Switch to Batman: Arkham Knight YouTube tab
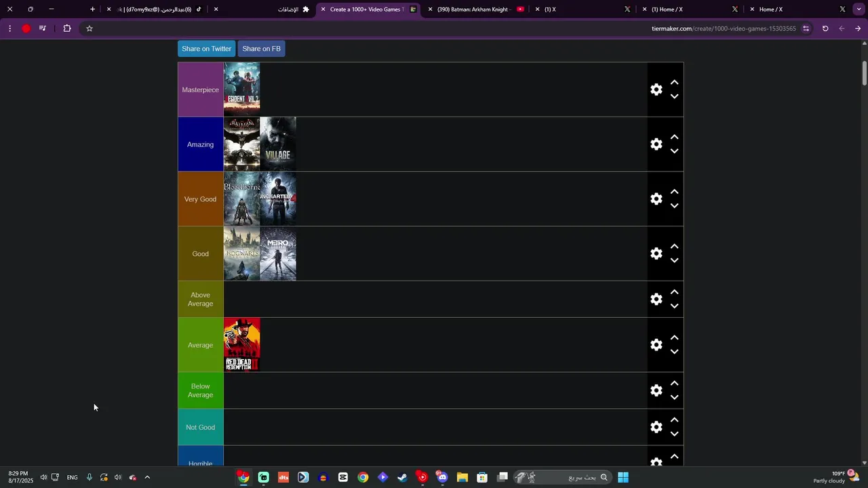868x488 pixels. [x=475, y=9]
